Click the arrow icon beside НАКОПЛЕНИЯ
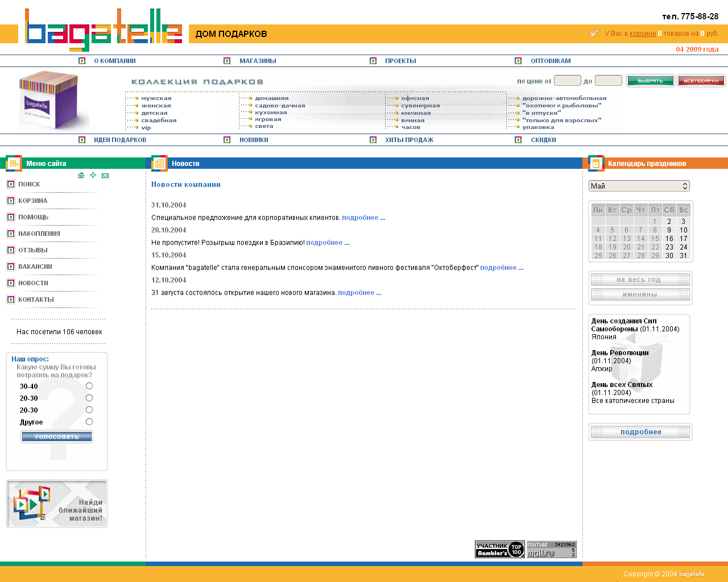Viewport: 728px width, 582px height. tap(10, 234)
